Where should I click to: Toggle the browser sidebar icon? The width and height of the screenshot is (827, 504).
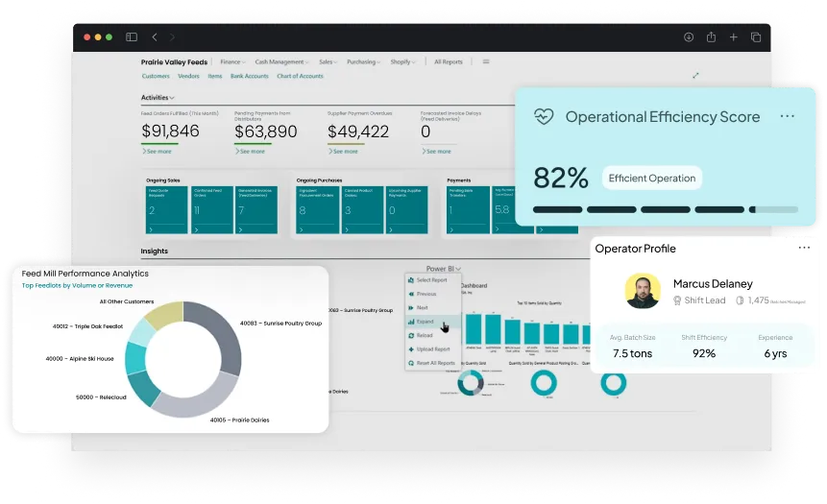point(132,37)
